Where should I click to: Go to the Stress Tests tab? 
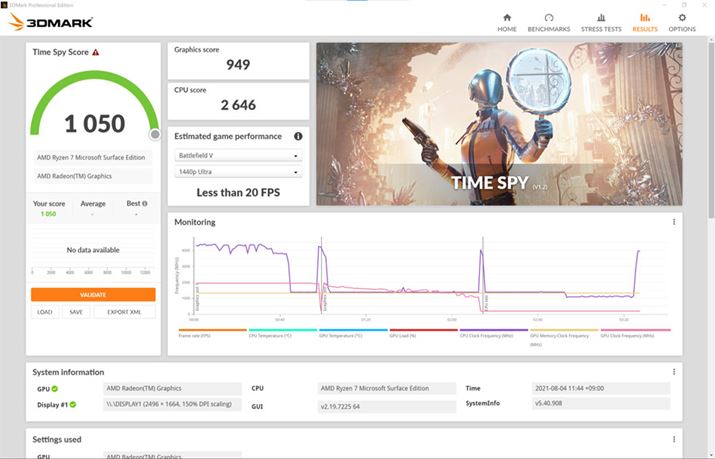[x=601, y=22]
